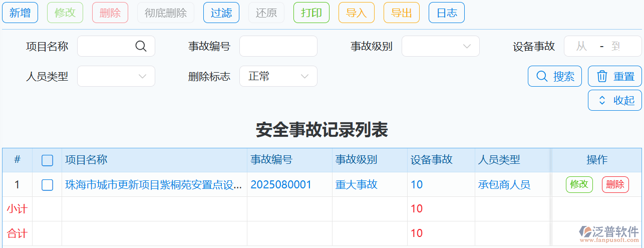This screenshot has height=248, width=644.
Task: Click the 日志 button
Action: coord(447,13)
